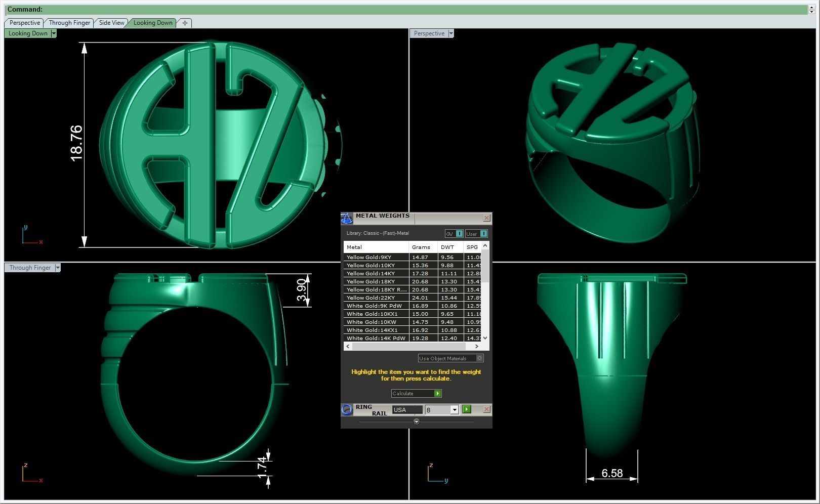Click the Perspective viewport title label
Screen dimensions: 820x504
429,33
